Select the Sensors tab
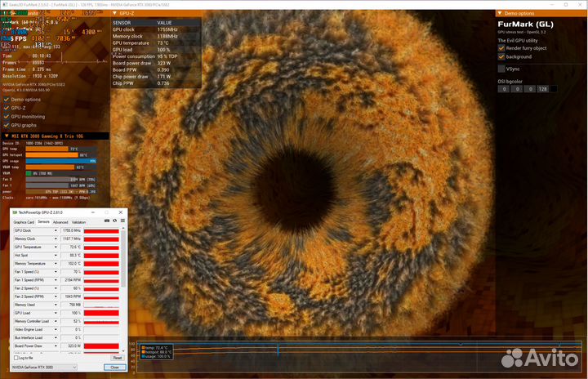The image size is (588, 379). [43, 222]
